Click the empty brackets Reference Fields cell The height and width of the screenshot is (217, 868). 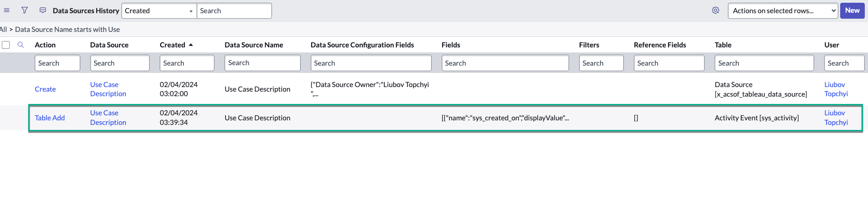point(636,118)
